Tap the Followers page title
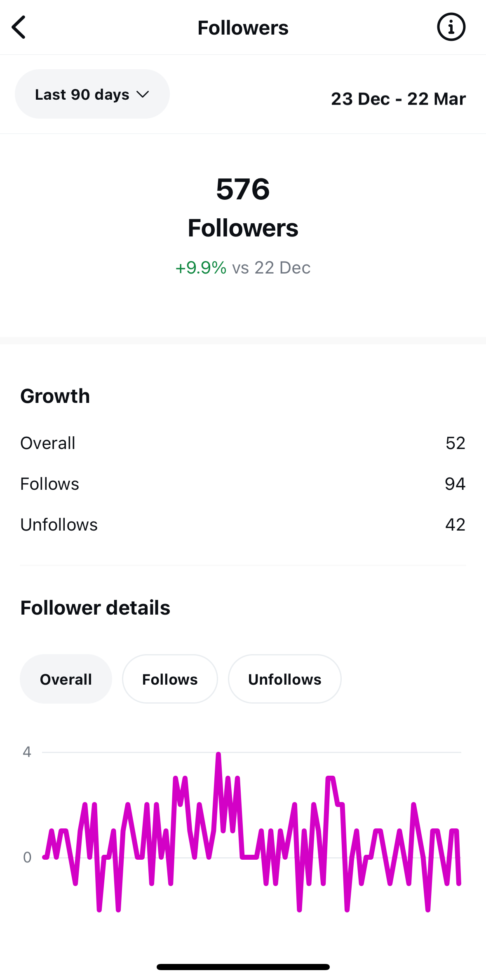The height and width of the screenshot is (980, 486). pyautogui.click(x=243, y=28)
